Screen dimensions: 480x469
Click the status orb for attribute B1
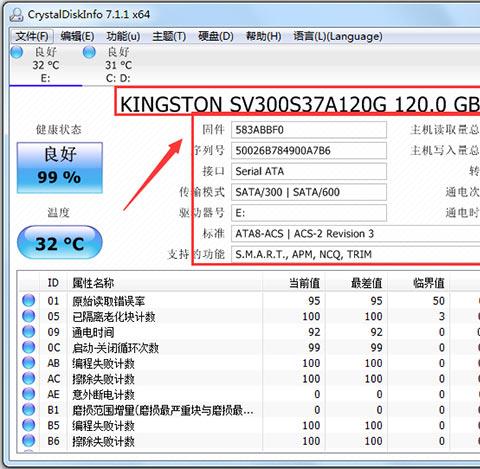[x=29, y=410]
